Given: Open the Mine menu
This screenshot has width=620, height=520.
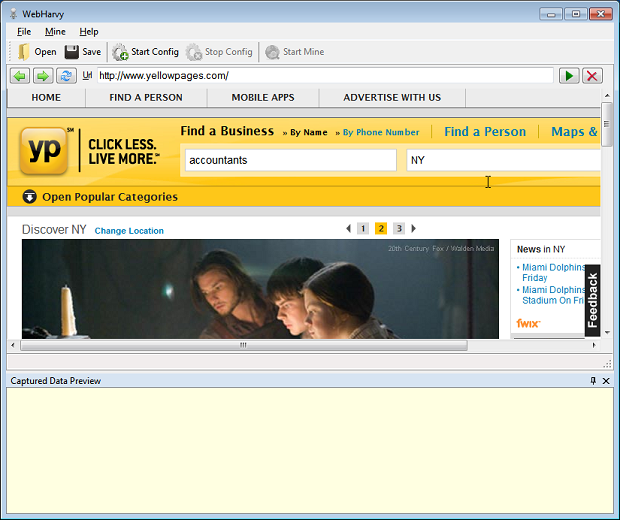Looking at the screenshot, I should [x=55, y=32].
